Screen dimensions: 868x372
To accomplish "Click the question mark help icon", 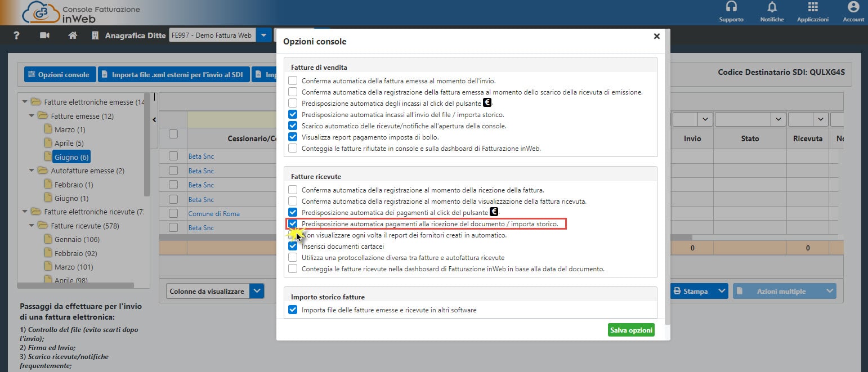I will (x=16, y=35).
